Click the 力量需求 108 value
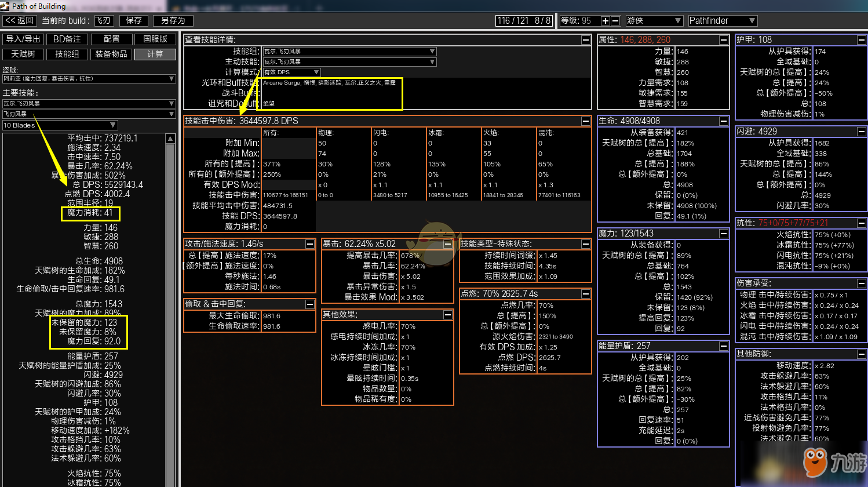This screenshot has width=868, height=487. tap(683, 83)
